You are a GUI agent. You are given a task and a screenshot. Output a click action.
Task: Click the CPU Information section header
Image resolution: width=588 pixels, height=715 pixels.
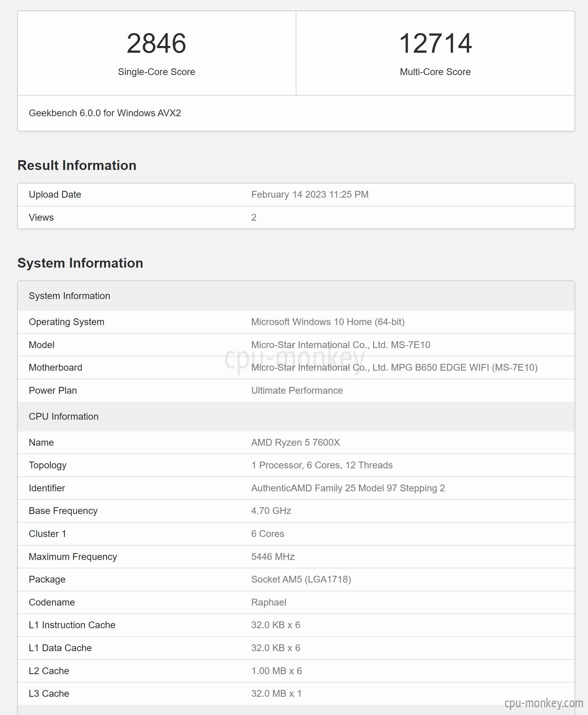tap(296, 417)
